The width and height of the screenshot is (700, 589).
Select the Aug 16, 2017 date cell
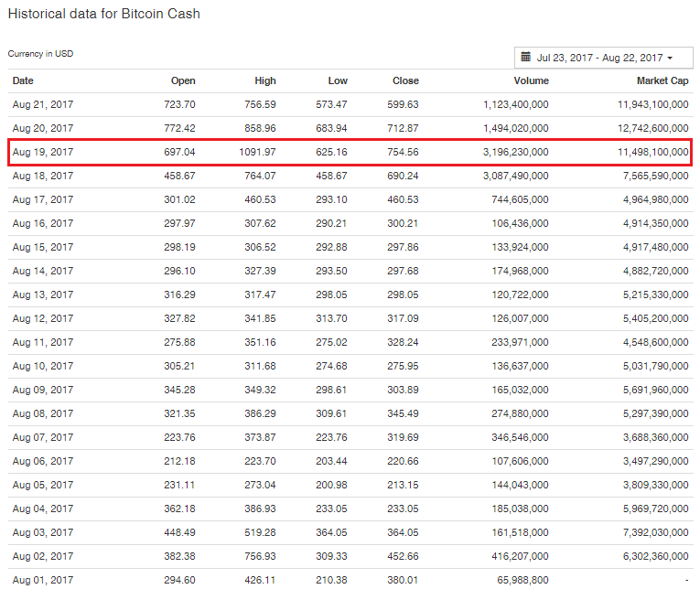[x=43, y=223]
